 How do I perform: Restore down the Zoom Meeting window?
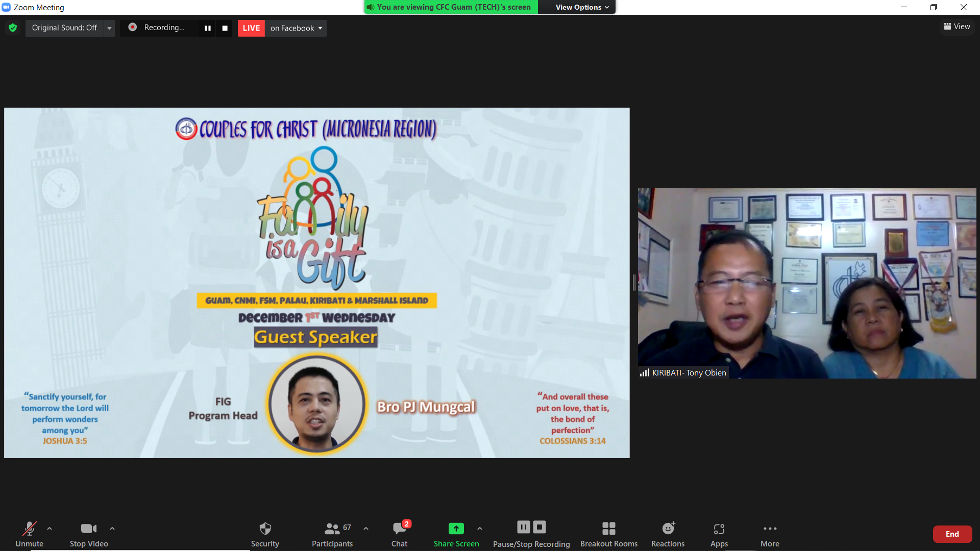tap(934, 7)
